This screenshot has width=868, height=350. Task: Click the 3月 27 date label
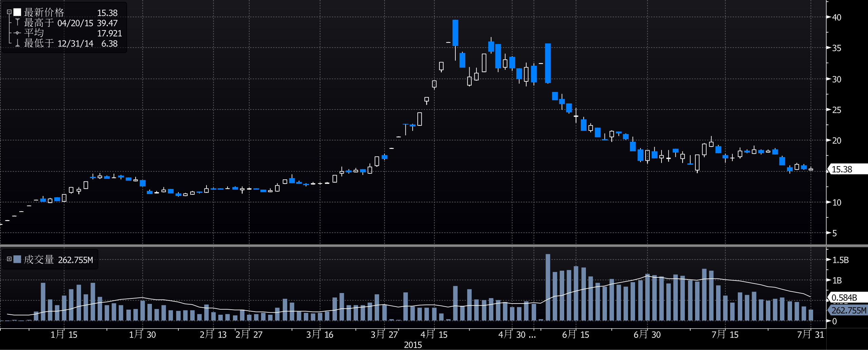point(384,334)
